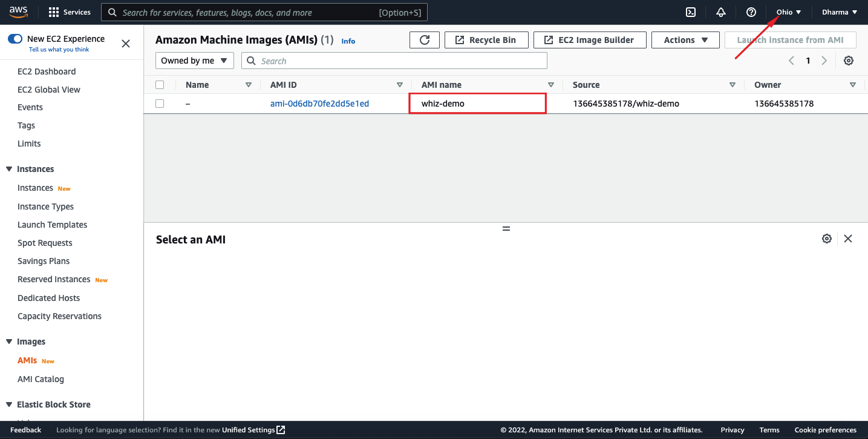Open Instances list in sidebar

coord(35,188)
